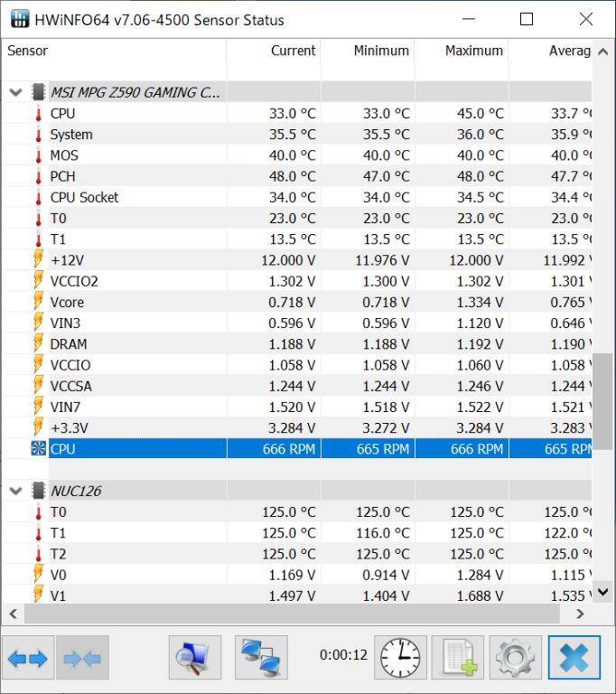Click lightning icon of the DRAM row
This screenshot has height=694, width=616.
(39, 343)
